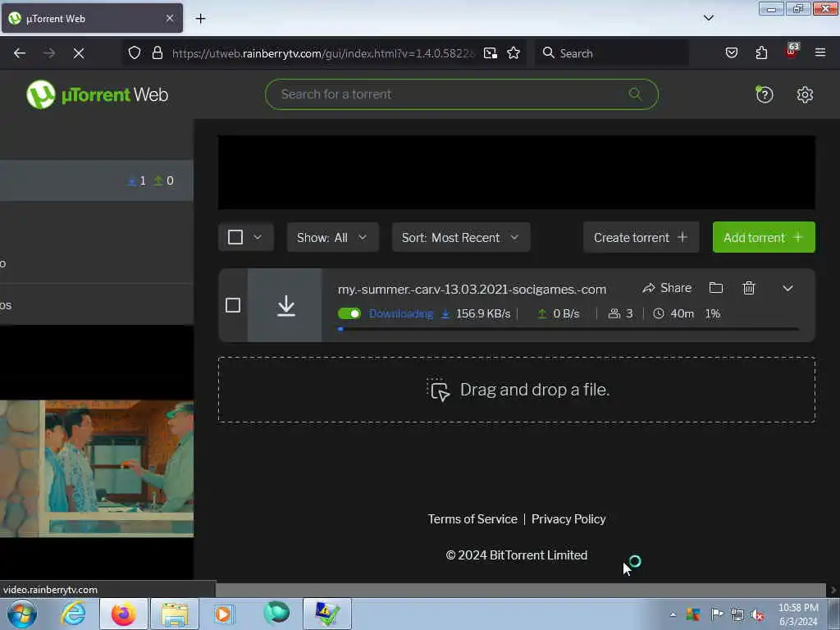Click the Firefox Search box
The image size is (840, 630).
[x=612, y=53]
